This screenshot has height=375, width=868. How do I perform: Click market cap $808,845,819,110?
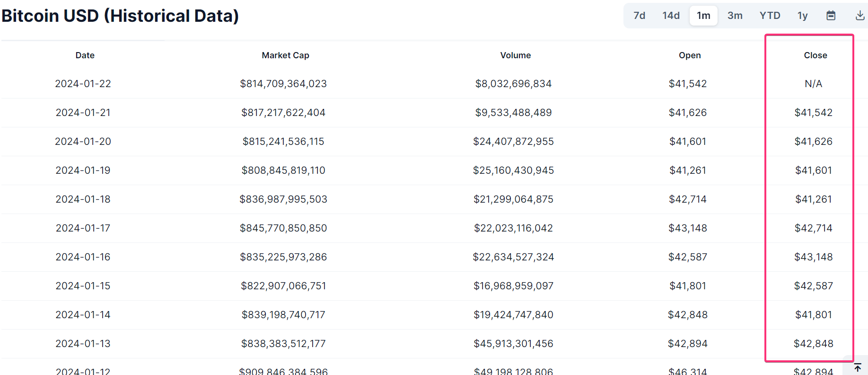[x=283, y=170]
